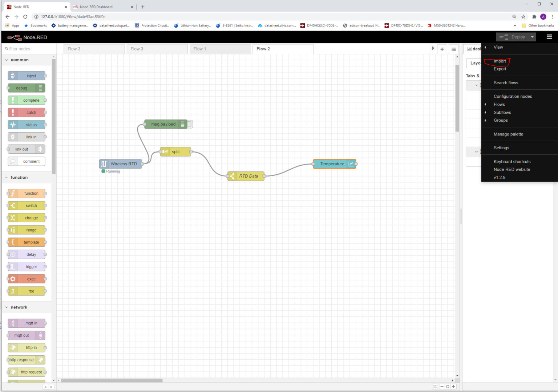Select the RTD Data switch node
The height and width of the screenshot is (392, 558).
(246, 176)
